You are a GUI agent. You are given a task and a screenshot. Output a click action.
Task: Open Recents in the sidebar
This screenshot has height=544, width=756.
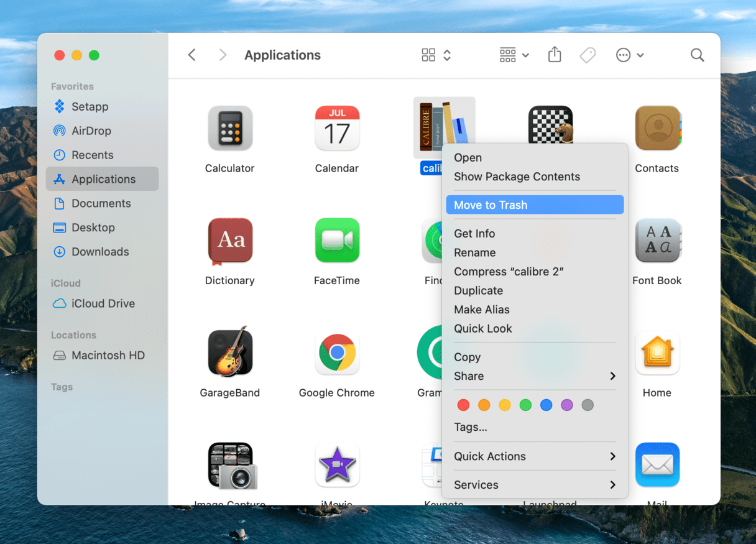[102, 155]
